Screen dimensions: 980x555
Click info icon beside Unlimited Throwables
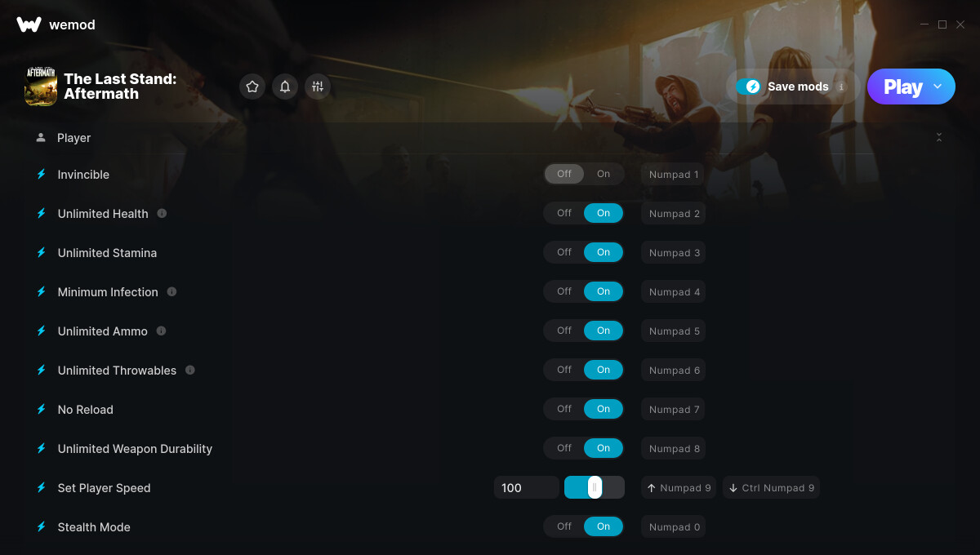(x=190, y=370)
